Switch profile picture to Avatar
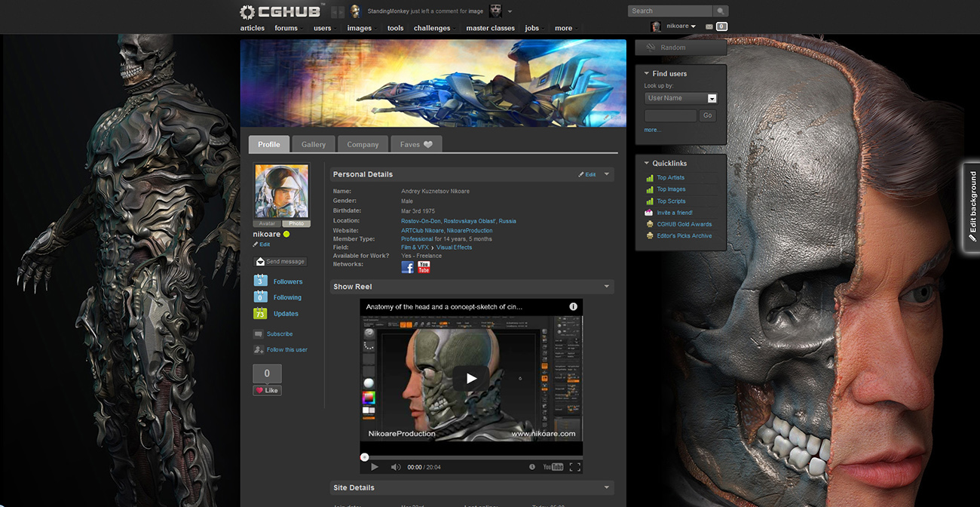The image size is (980, 507). click(268, 223)
